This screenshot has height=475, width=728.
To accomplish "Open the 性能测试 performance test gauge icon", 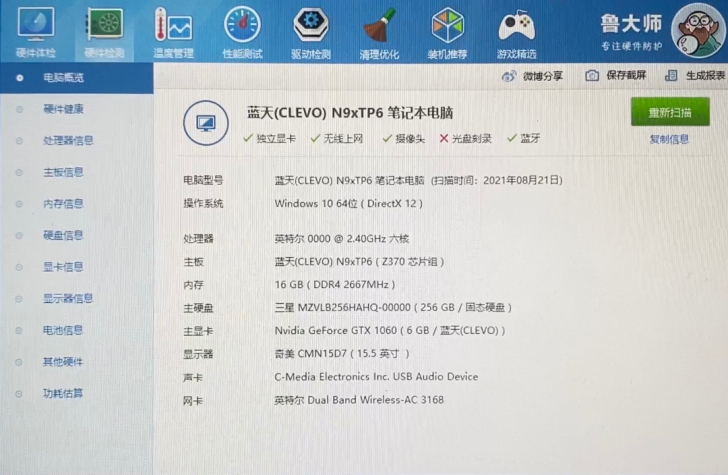I will click(x=242, y=24).
